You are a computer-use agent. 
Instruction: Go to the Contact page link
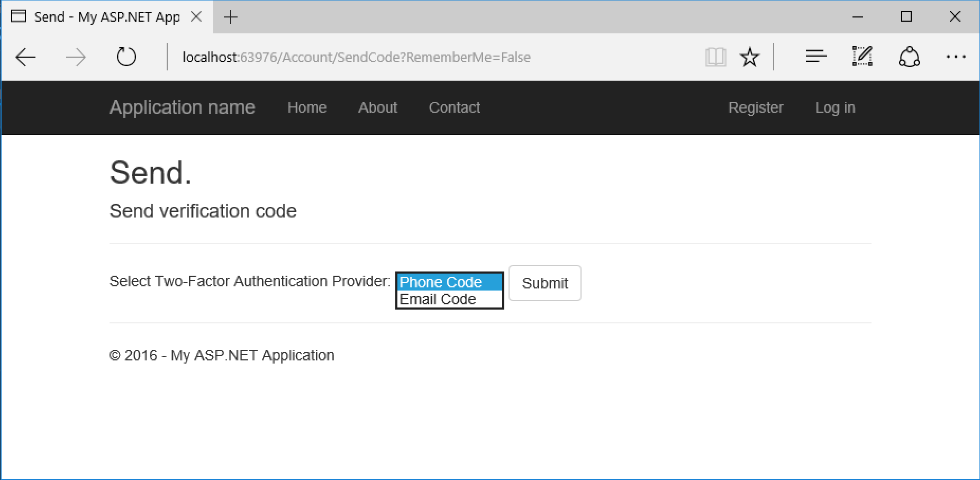[455, 107]
